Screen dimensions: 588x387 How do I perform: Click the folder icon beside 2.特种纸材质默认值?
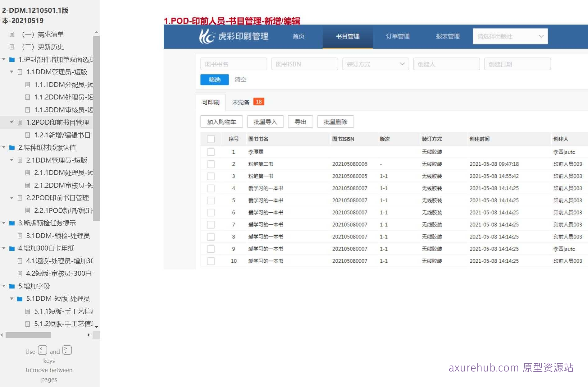[x=11, y=147]
